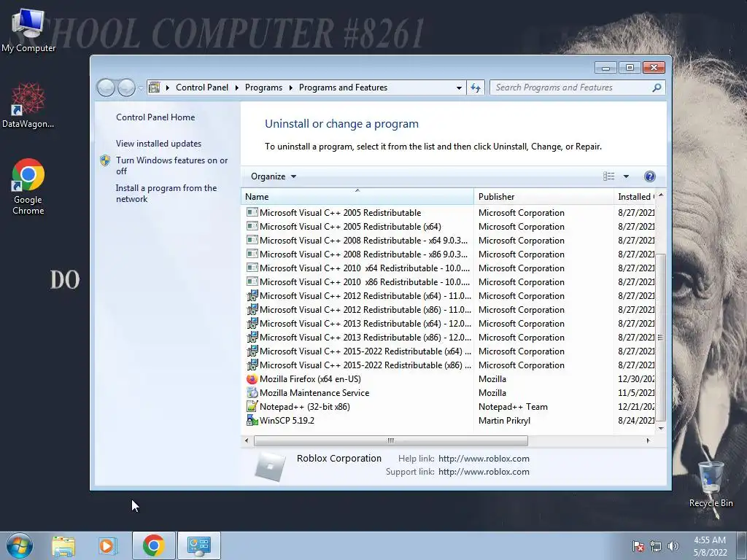Open the Roblox help link URL

[x=484, y=459]
